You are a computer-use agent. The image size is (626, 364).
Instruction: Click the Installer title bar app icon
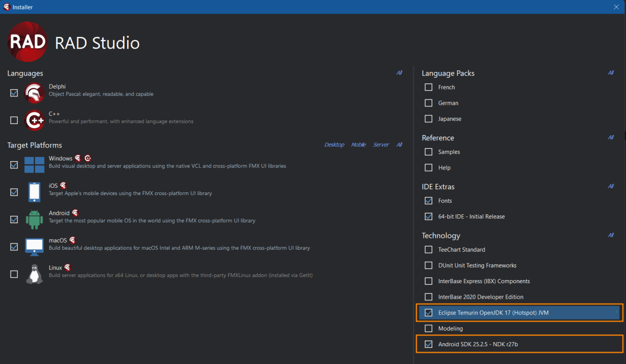(6, 7)
